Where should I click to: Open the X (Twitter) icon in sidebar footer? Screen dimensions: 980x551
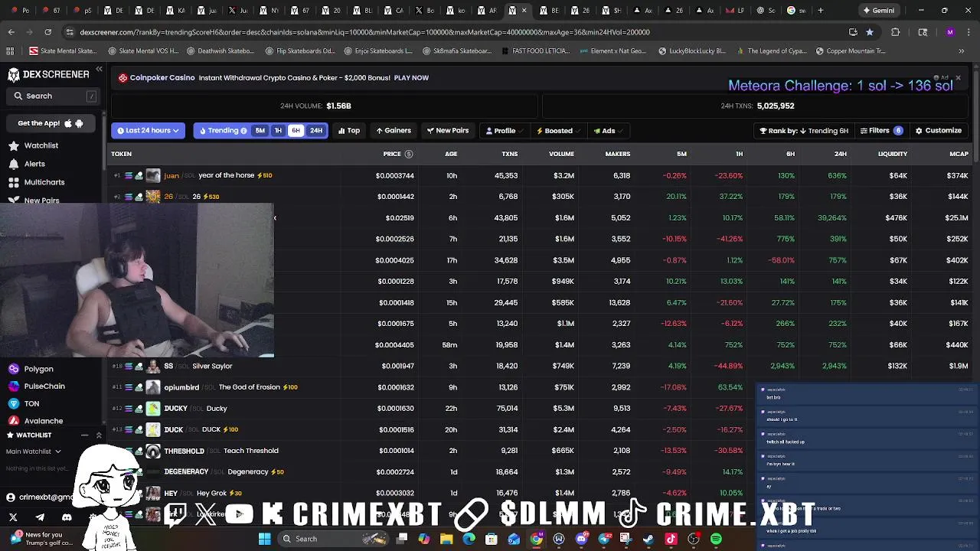pos(13,517)
